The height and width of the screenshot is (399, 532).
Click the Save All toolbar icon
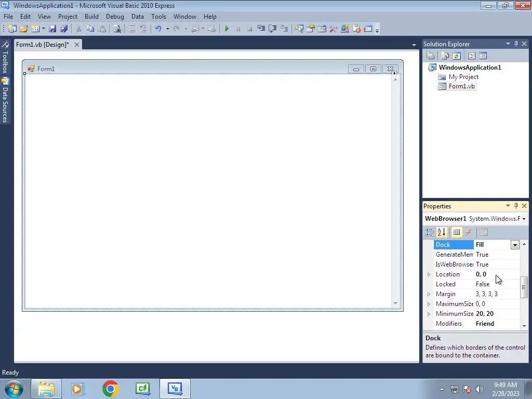64,29
